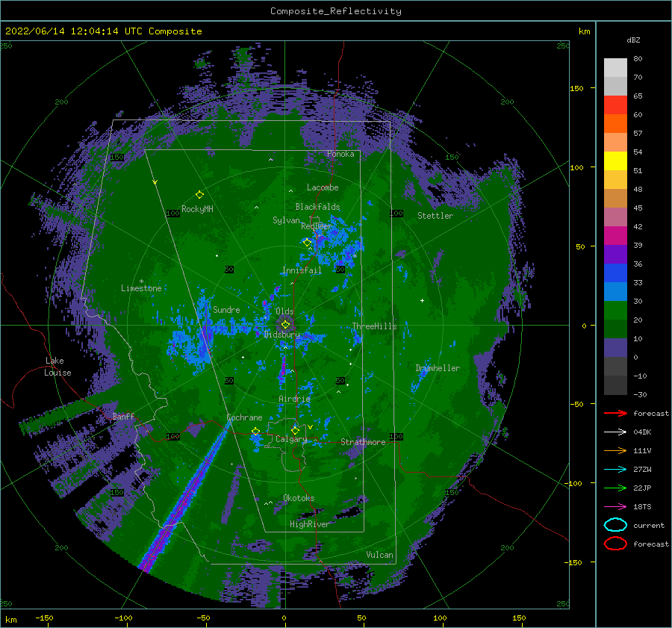Click the Sylvan label
Viewport: 672px width, 628px height.
tap(286, 220)
